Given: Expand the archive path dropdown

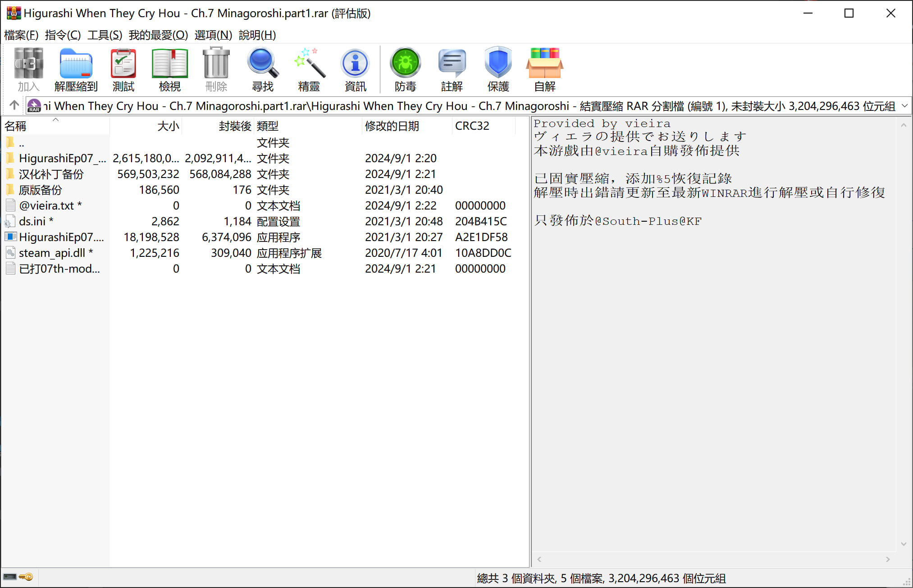Looking at the screenshot, I should tap(904, 106).
